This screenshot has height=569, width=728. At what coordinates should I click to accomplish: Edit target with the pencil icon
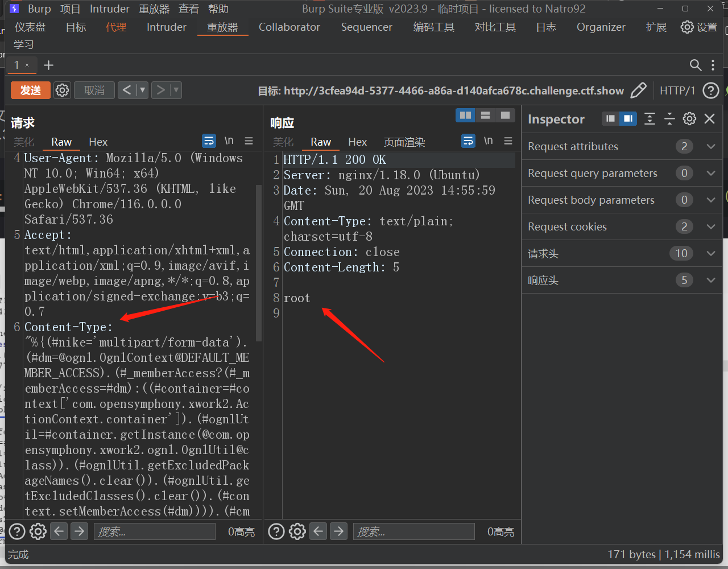pyautogui.click(x=639, y=90)
